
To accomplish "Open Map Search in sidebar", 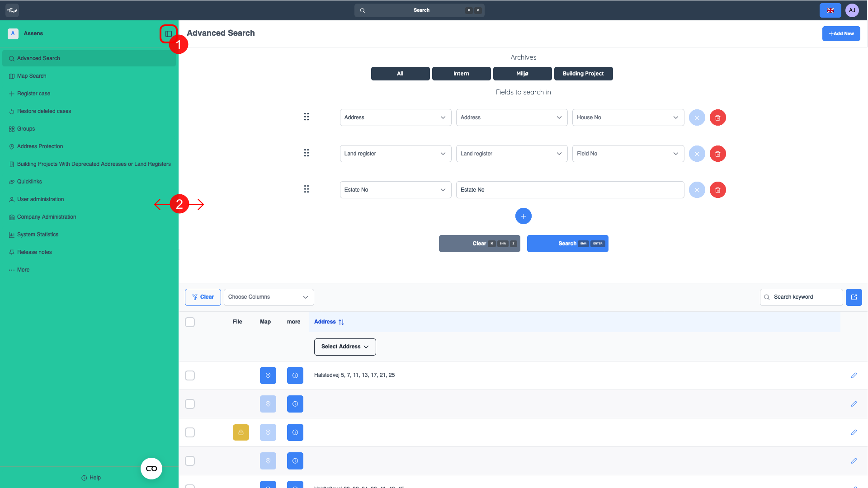I will coord(32,76).
